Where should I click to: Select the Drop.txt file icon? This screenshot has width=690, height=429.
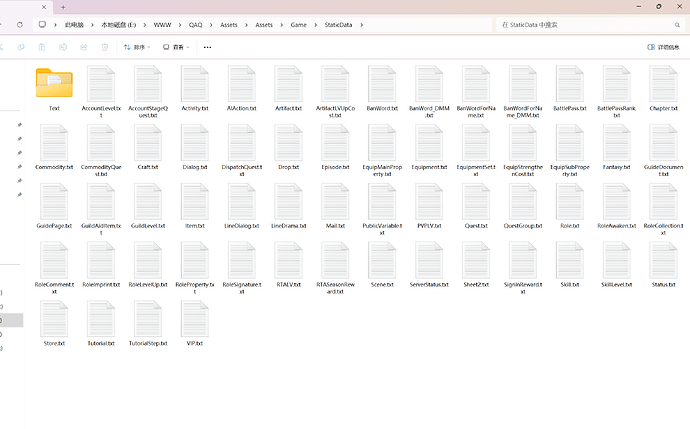288,143
